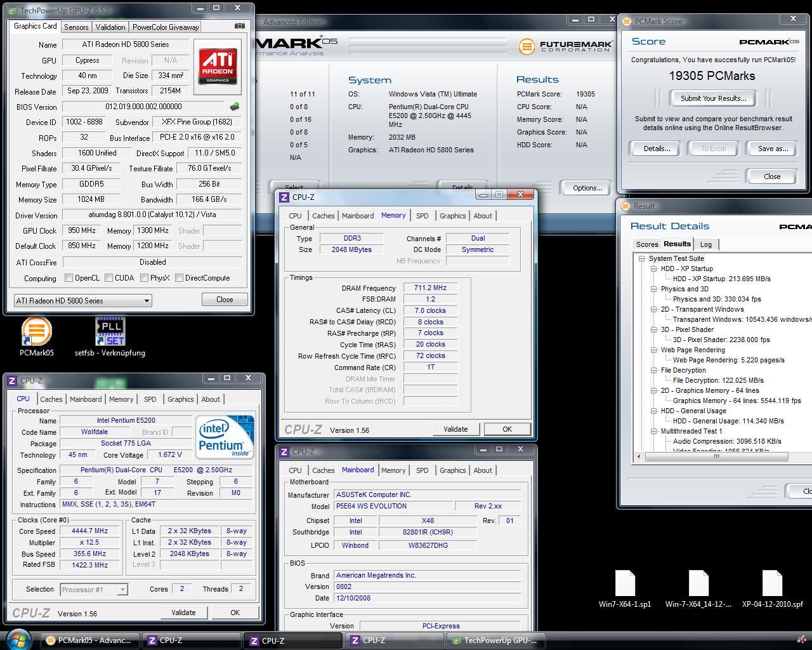The image size is (812, 650).
Task: Open the Graphics tab in CPU-Z Mainboard window
Action: (x=452, y=470)
